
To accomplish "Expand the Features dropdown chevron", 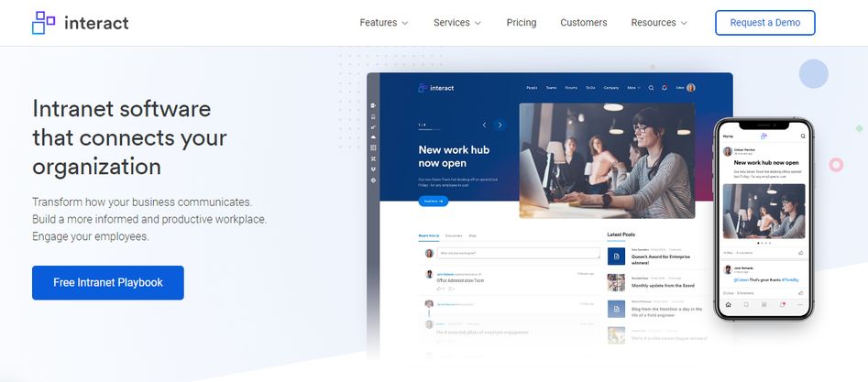I will pos(404,23).
